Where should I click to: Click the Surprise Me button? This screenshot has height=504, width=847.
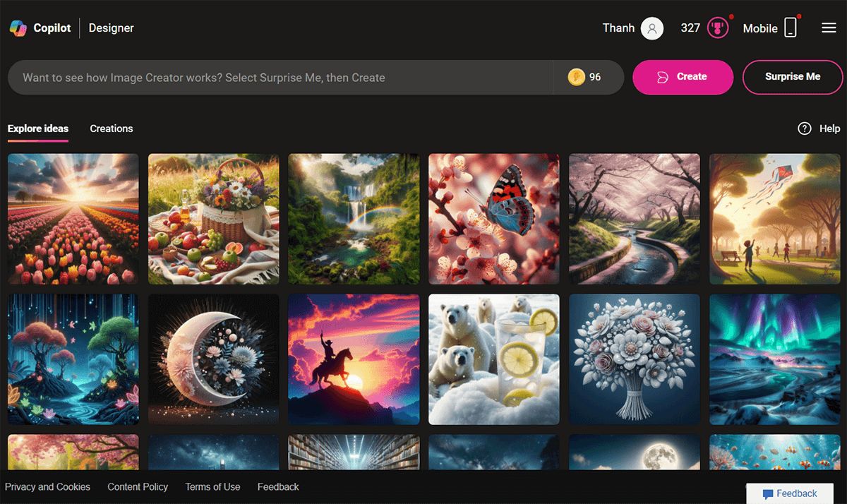793,77
